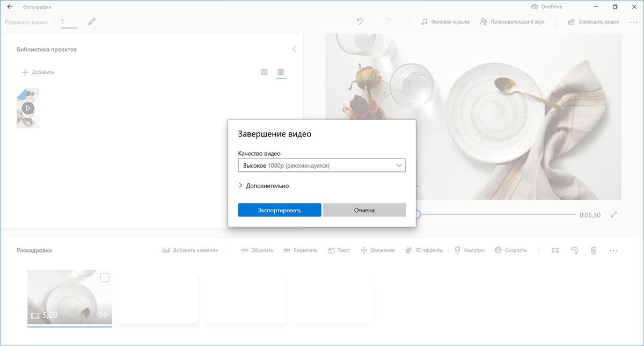This screenshot has width=644, height=346.
Task: Open the Фильтры tool
Action: click(469, 250)
